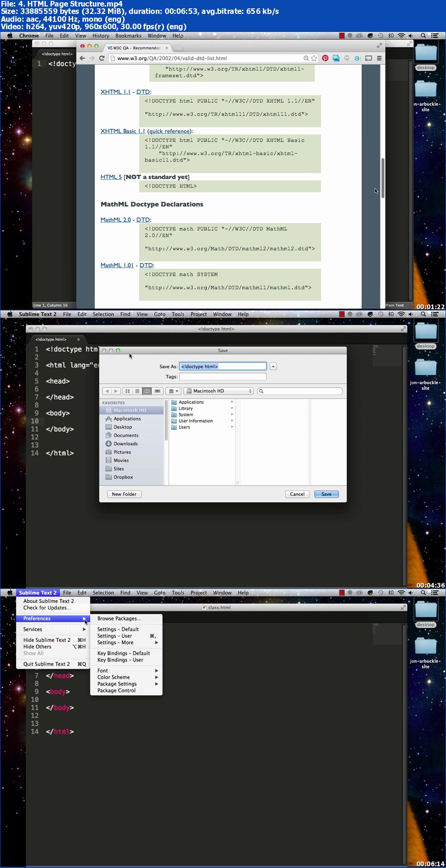Select cover flow view in the Save dialog
Image resolution: width=446 pixels, height=868 pixels.
(157, 391)
